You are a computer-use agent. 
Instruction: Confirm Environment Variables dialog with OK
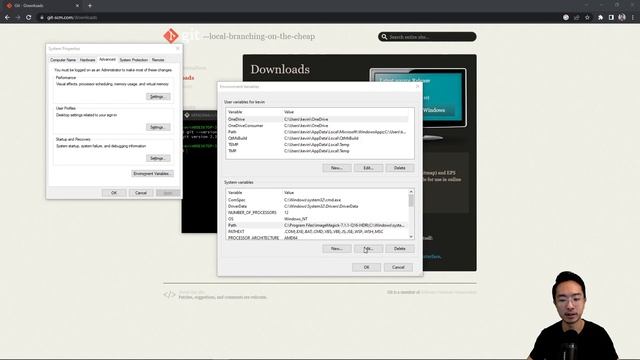click(366, 267)
